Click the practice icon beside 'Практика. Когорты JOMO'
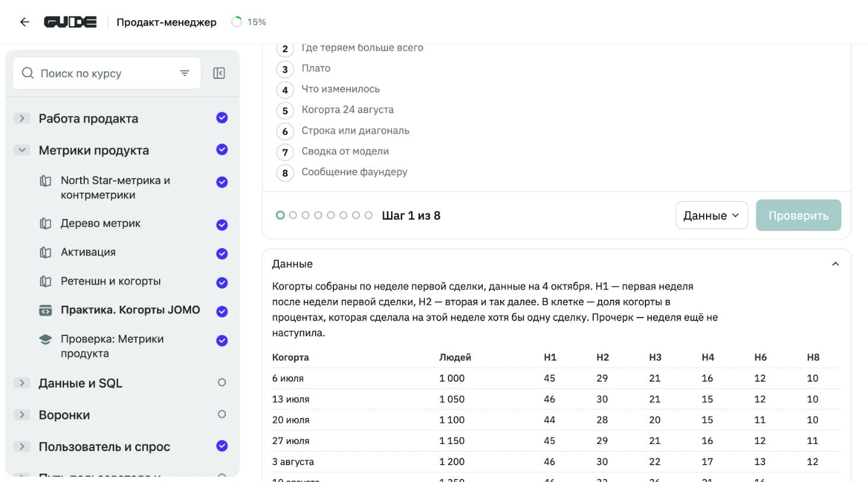Image resolution: width=868 pixels, height=482 pixels. [46, 310]
